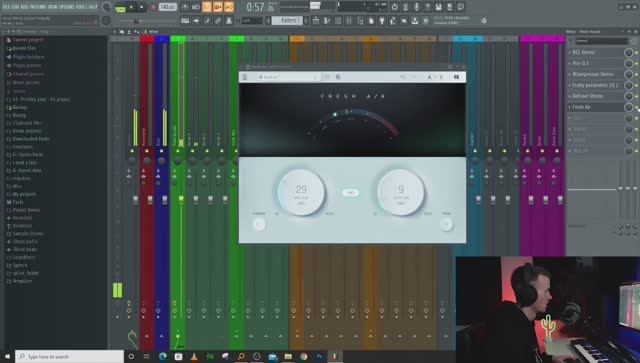Open the MS2 Stereo effect slot

click(x=596, y=52)
